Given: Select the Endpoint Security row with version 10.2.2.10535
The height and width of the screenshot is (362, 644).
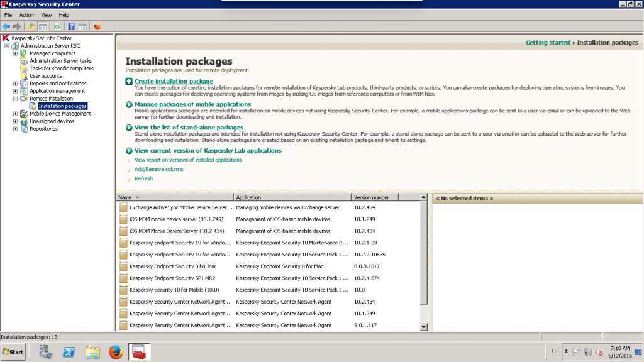Looking at the screenshot, I should tap(269, 255).
